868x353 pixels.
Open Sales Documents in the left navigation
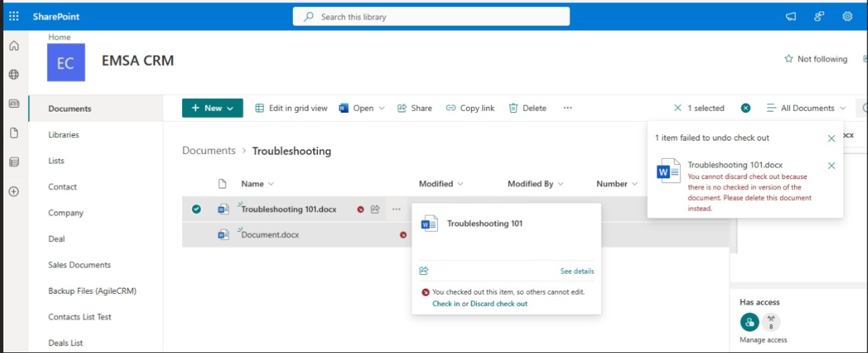point(79,265)
